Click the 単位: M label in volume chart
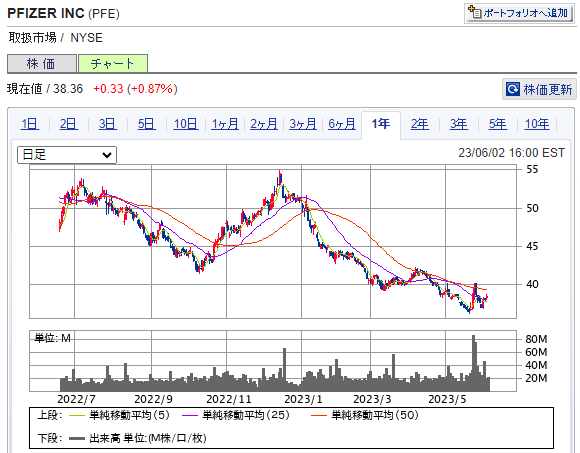580x453 pixels. [x=52, y=338]
